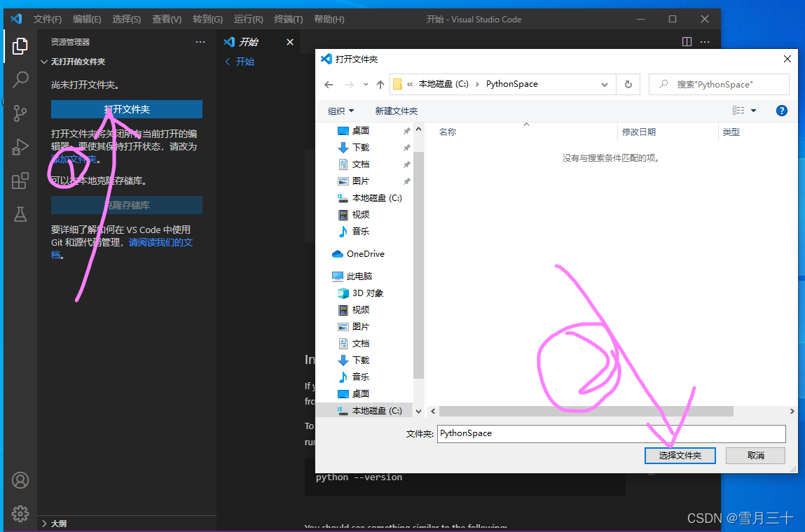This screenshot has width=805, height=532.
Task: Cancel the dialog with 取消
Action: [755, 456]
